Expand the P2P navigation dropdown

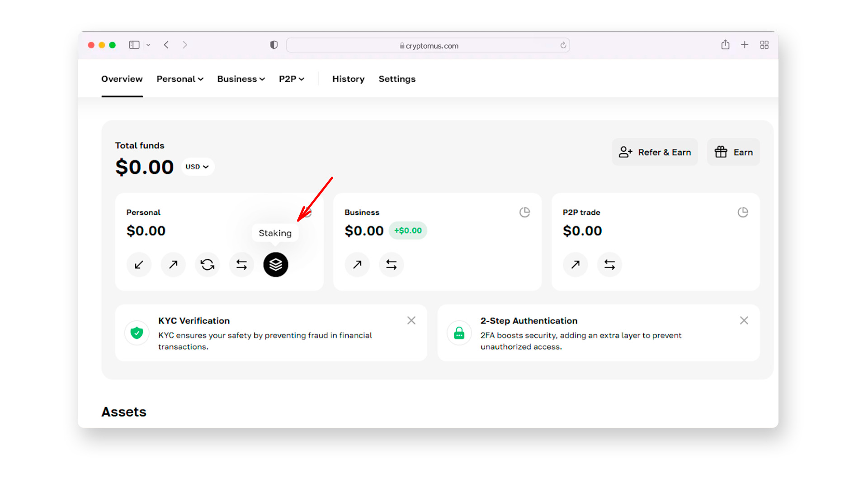click(x=292, y=79)
